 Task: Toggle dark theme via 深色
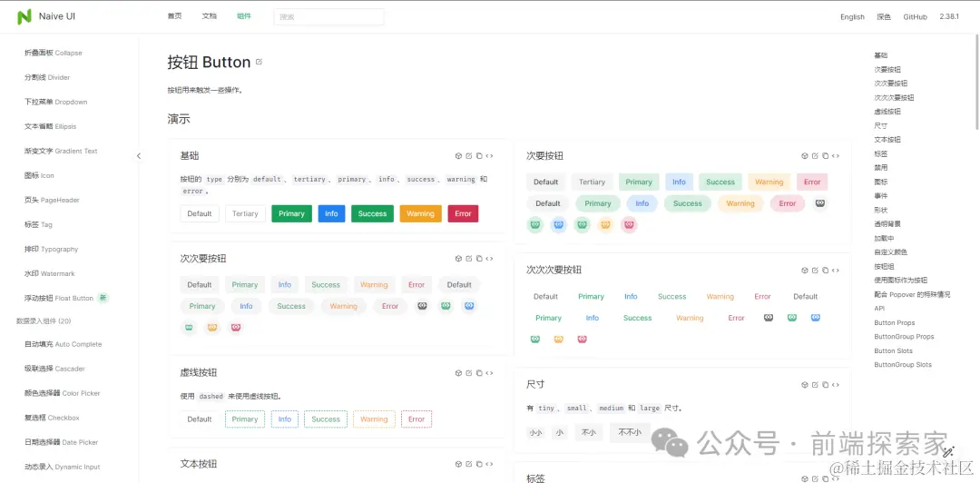click(x=884, y=17)
